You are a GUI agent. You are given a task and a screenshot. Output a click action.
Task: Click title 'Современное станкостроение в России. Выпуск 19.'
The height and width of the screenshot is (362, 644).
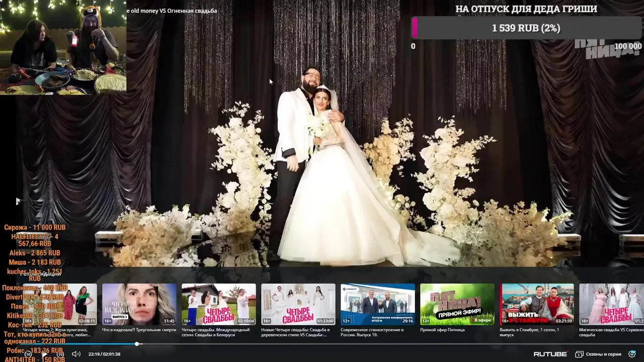point(372,332)
